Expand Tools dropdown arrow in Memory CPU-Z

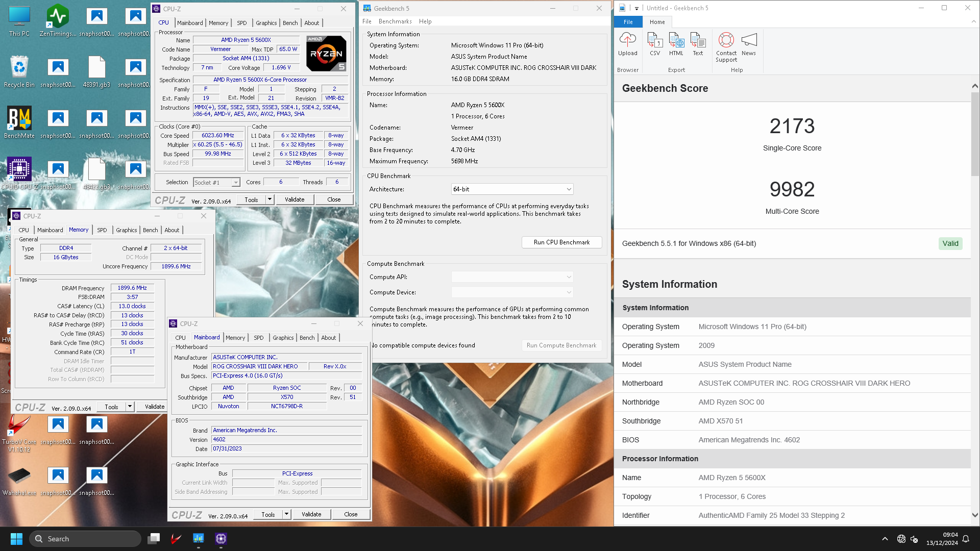(x=130, y=407)
